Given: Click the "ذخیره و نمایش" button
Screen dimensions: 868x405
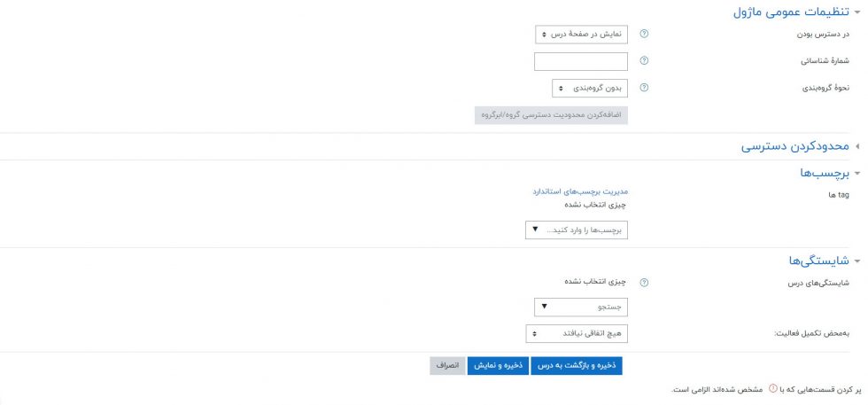Looking at the screenshot, I should [498, 365].
